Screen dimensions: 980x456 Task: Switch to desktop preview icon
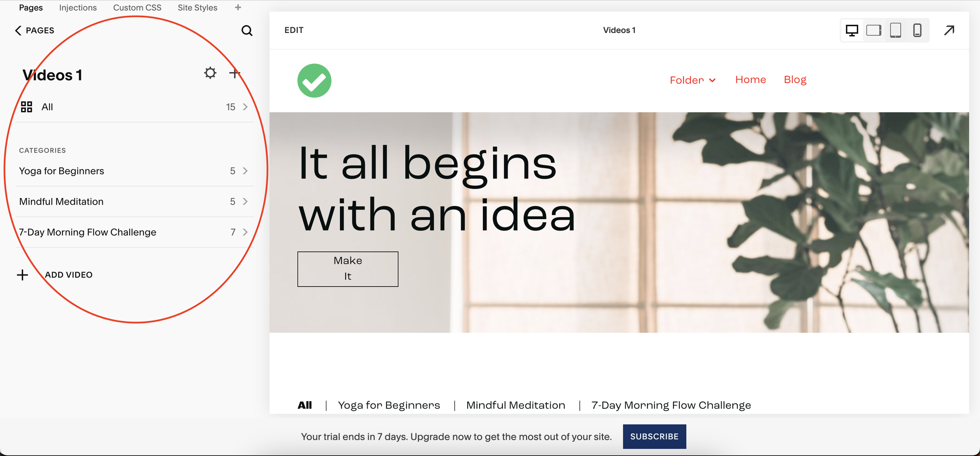click(x=852, y=30)
